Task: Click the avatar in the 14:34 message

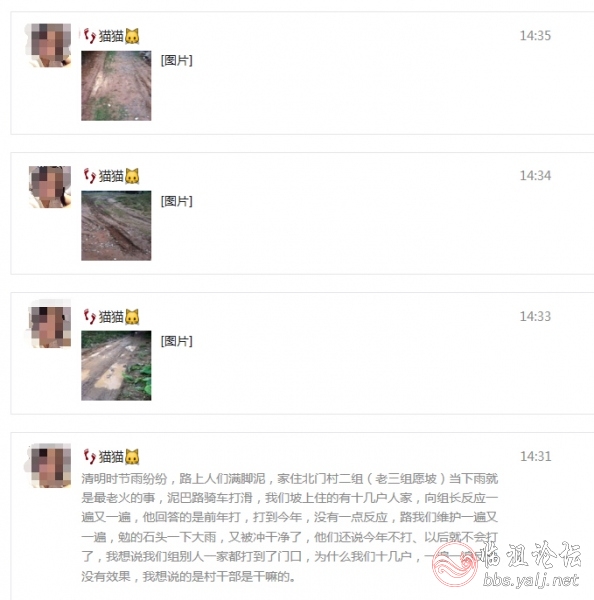Action: point(50,187)
